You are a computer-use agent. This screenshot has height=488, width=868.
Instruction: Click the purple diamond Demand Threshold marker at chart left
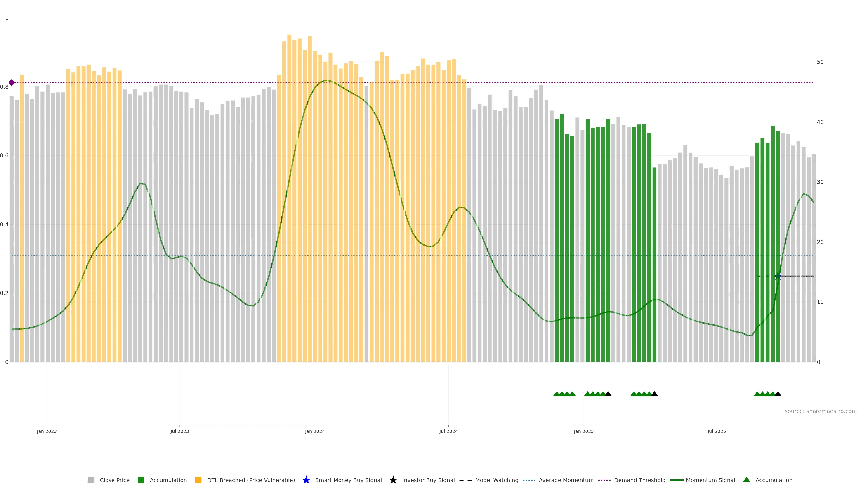[12, 82]
